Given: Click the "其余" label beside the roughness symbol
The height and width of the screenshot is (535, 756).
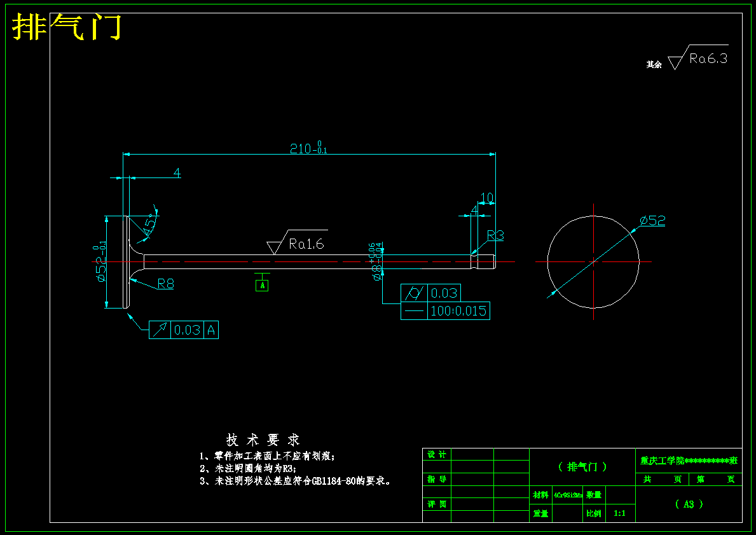Looking at the screenshot, I should pyautogui.click(x=654, y=64).
